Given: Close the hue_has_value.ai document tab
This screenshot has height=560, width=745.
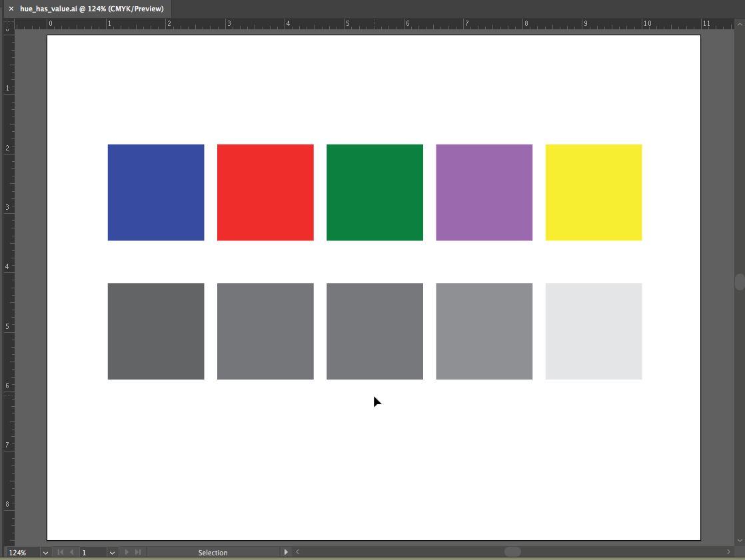Looking at the screenshot, I should (11, 9).
